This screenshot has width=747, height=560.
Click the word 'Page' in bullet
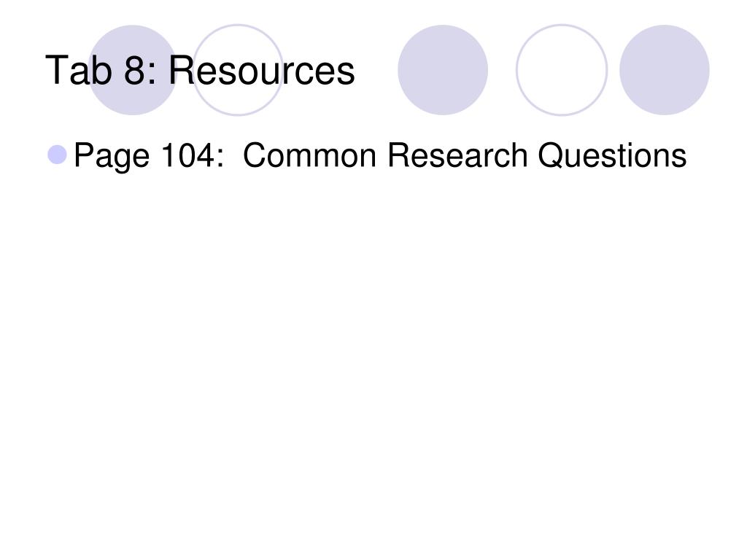pos(112,157)
